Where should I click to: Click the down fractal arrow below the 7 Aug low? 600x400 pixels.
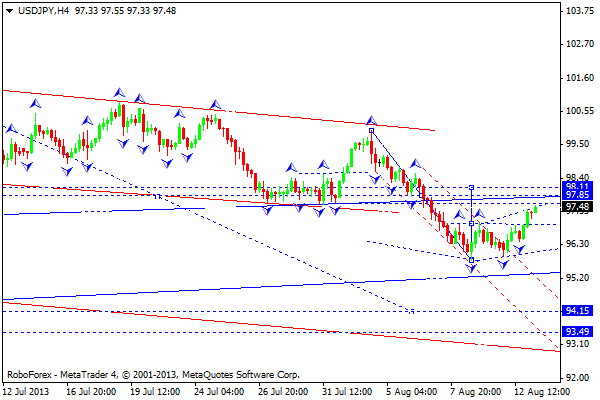471,270
